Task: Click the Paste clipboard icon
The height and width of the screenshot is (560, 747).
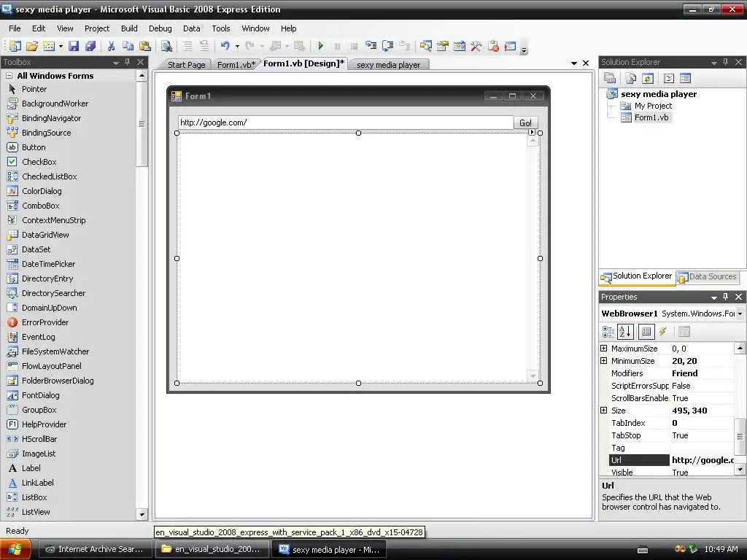Action: point(145,46)
